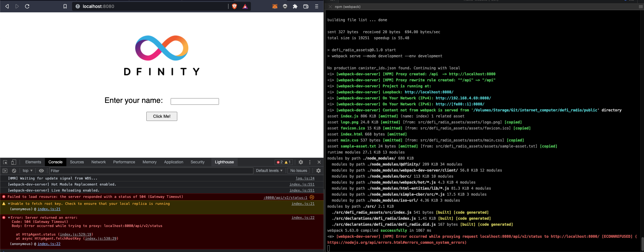
Task: Open the Brave wallet icon
Action: [306, 6]
